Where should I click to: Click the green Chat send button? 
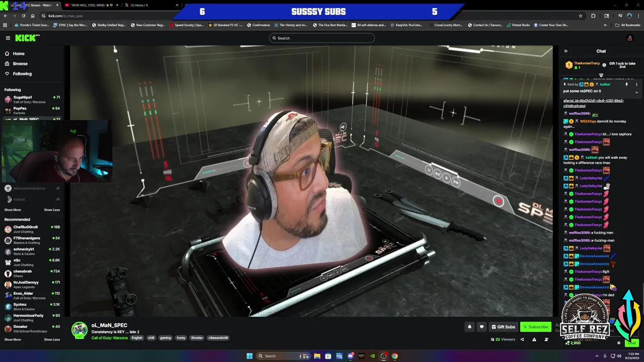tap(632, 343)
